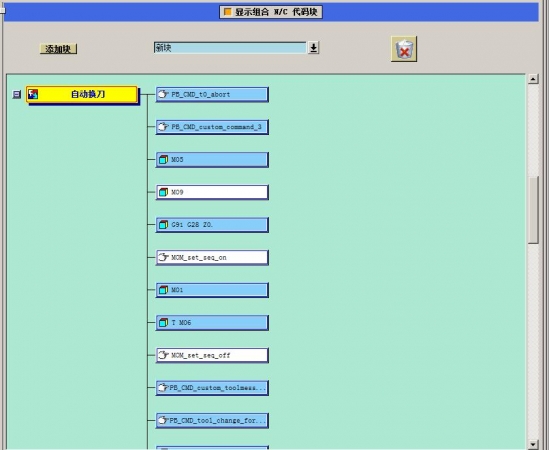Select the M01 block
Image resolution: width=549 pixels, height=450 pixels.
pyautogui.click(x=212, y=290)
